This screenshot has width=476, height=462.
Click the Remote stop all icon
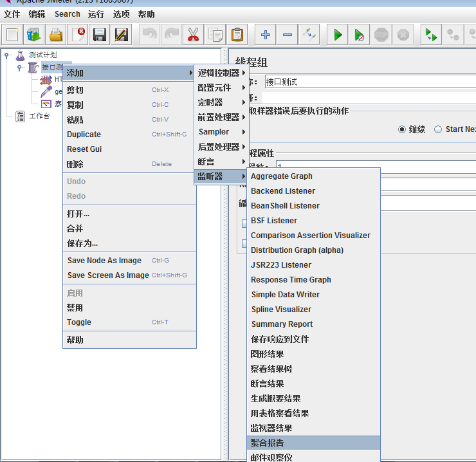tap(453, 35)
